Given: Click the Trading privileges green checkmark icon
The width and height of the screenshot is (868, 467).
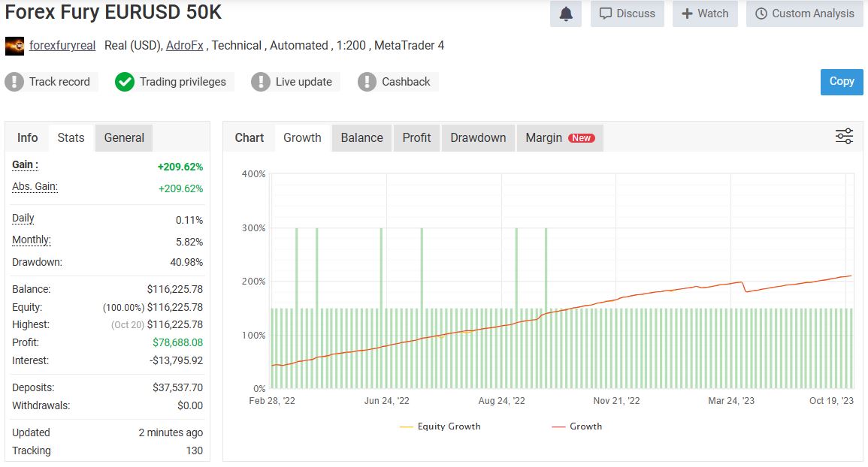Looking at the screenshot, I should 125,82.
